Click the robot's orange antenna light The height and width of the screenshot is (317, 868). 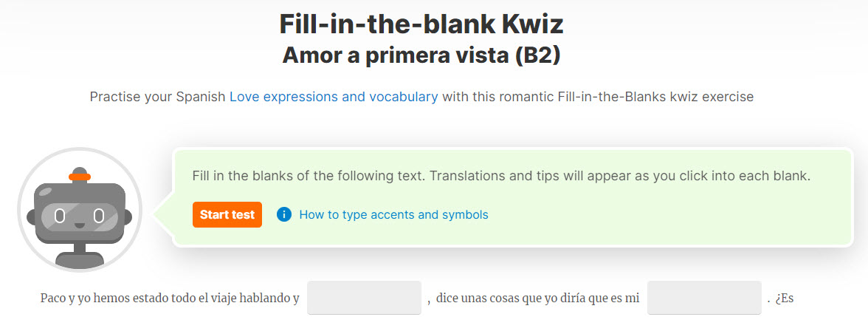click(x=80, y=177)
